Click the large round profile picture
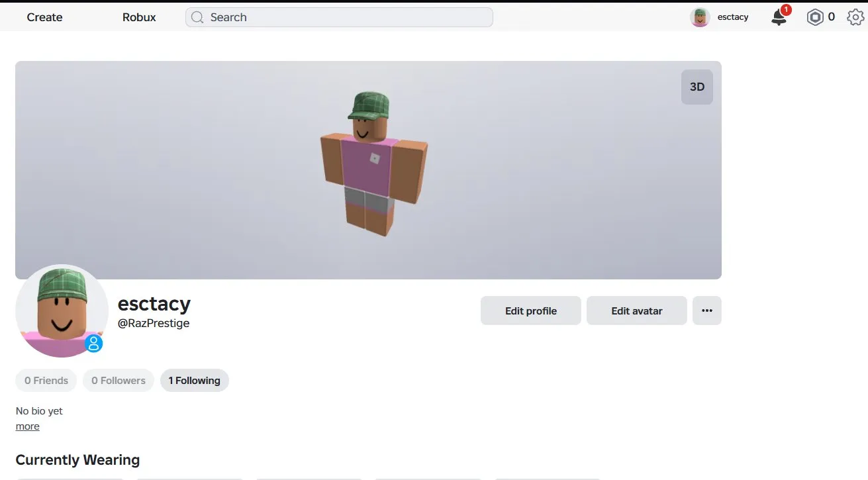868x480 pixels. [62, 311]
